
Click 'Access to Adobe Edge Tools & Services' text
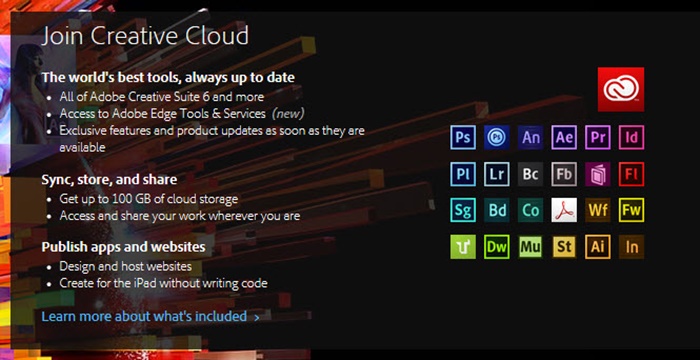(162, 113)
